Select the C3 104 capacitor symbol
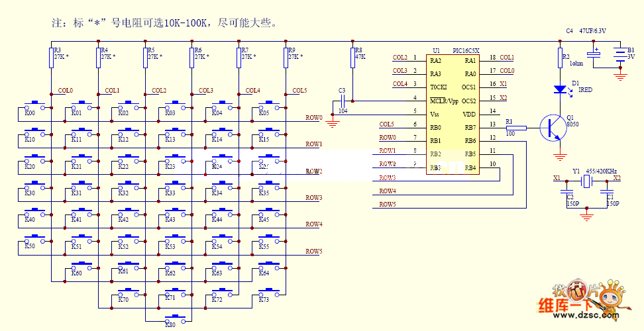 (x=342, y=99)
